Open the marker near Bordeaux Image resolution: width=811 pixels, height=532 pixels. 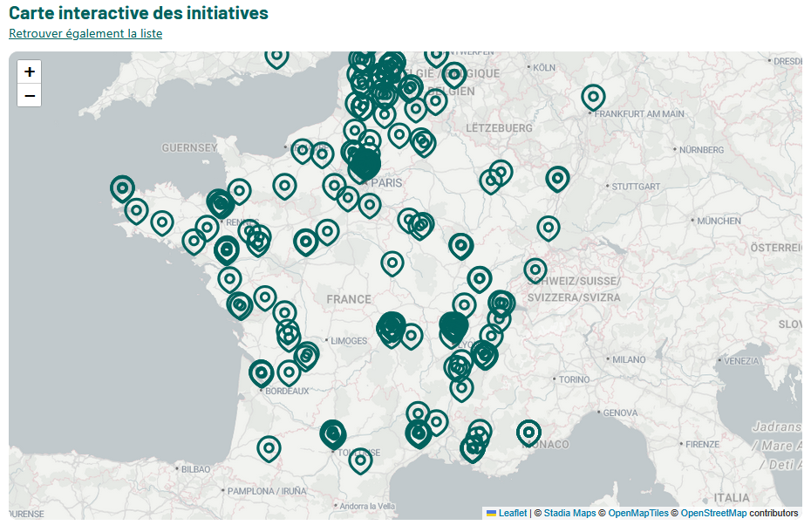262,373
